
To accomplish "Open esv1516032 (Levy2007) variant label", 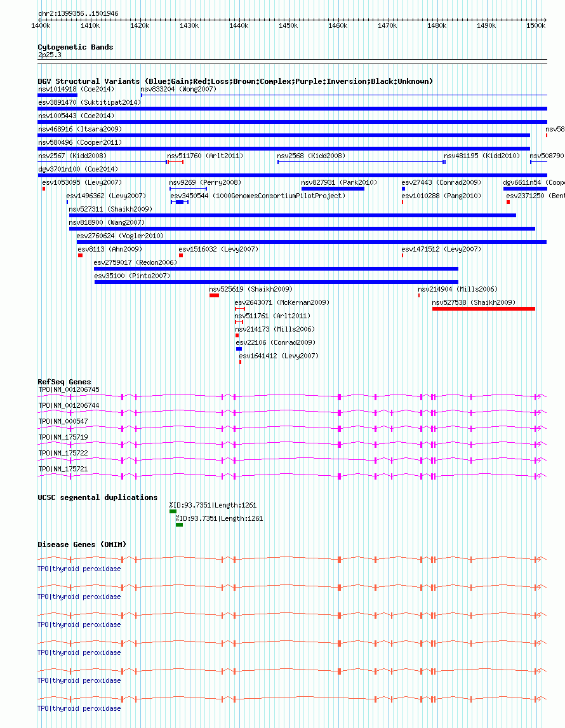I will point(218,249).
